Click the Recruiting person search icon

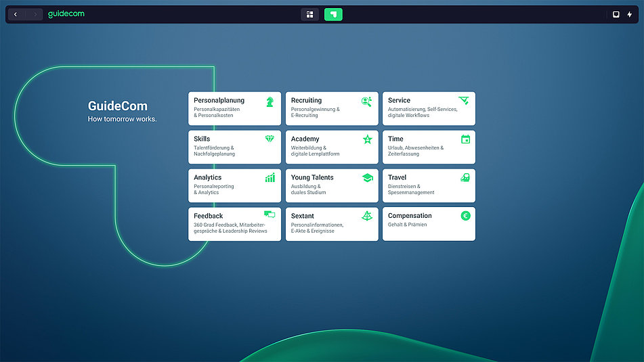[x=367, y=101]
